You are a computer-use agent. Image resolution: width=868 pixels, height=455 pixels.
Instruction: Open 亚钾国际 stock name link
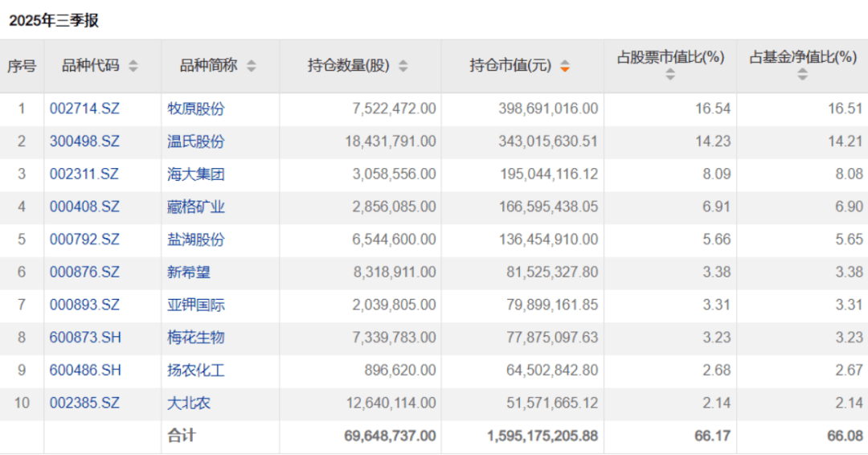(196, 305)
